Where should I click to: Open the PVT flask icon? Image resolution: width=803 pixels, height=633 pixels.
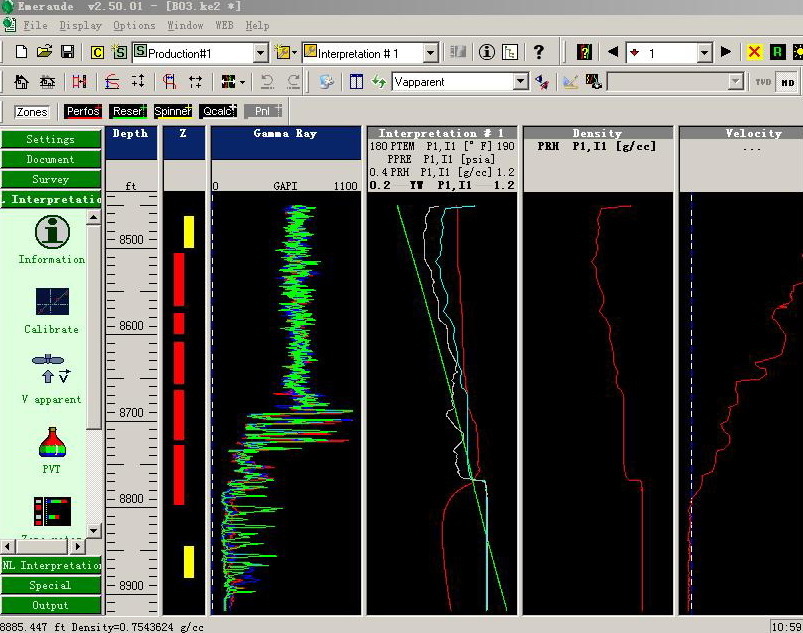(51, 443)
